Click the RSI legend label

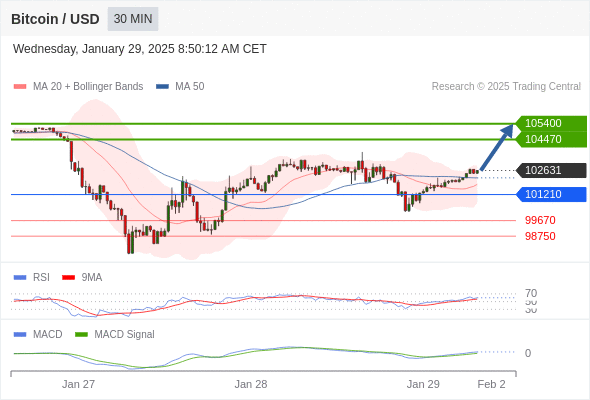(x=41, y=278)
